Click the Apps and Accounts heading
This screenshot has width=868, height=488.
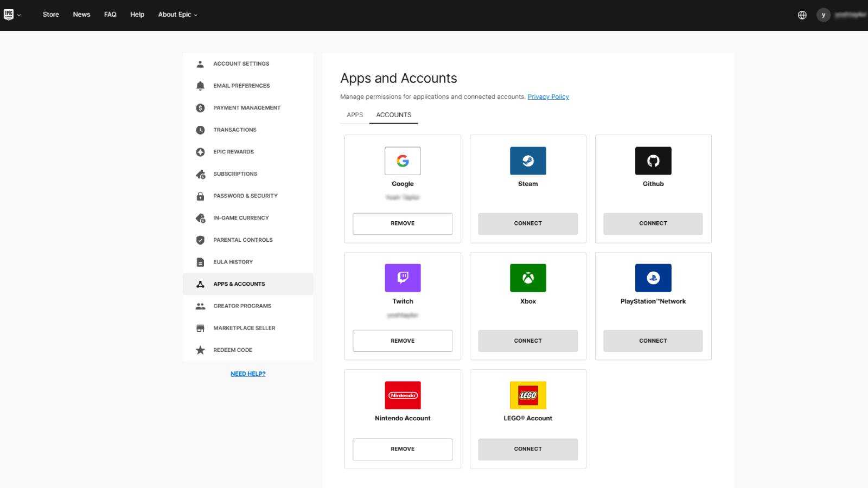(399, 79)
